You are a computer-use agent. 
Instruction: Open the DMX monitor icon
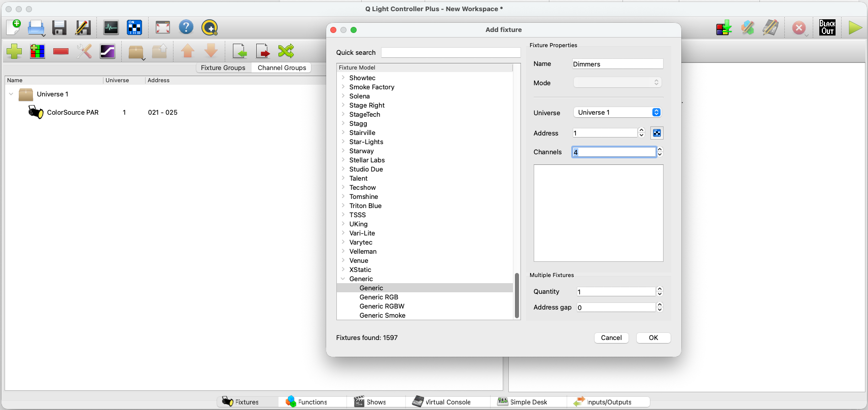111,27
